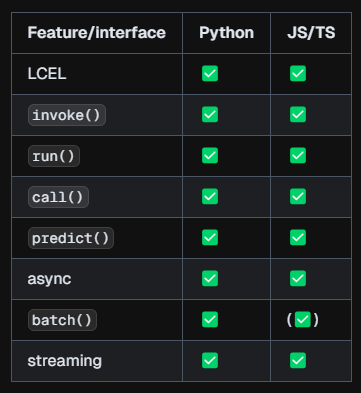Click the Python checkmark for predict()

pos(210,237)
